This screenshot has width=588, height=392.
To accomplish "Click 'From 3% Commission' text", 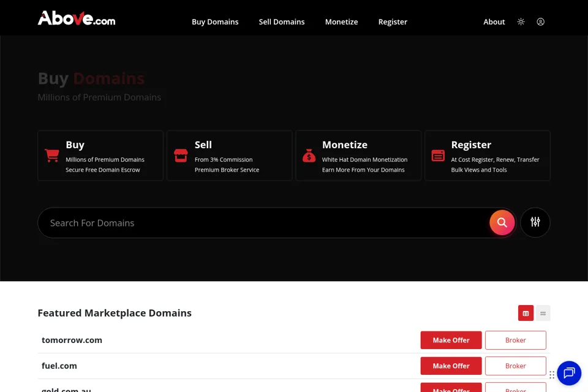I will point(224,160).
